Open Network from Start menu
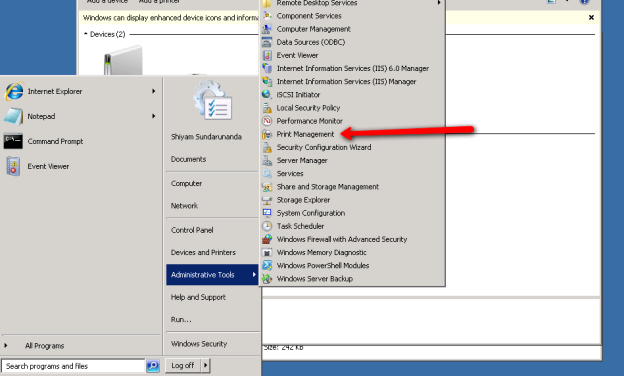Image resolution: width=624 pixels, height=376 pixels. (184, 206)
